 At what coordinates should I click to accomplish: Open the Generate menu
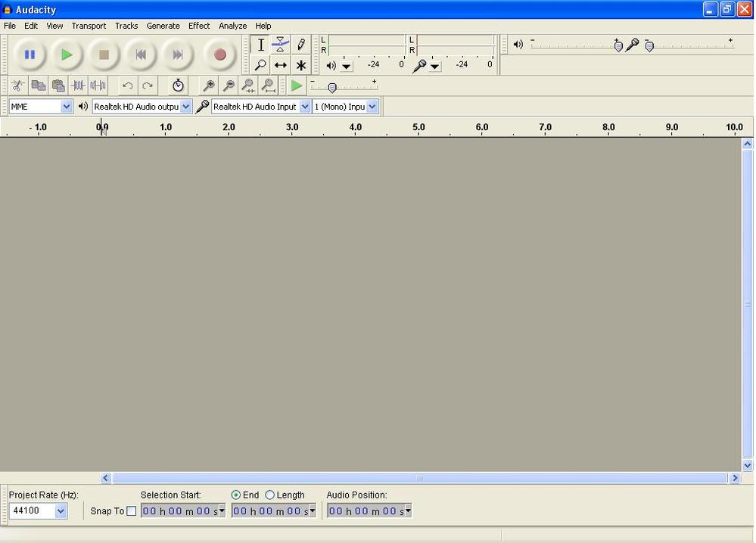tap(163, 26)
